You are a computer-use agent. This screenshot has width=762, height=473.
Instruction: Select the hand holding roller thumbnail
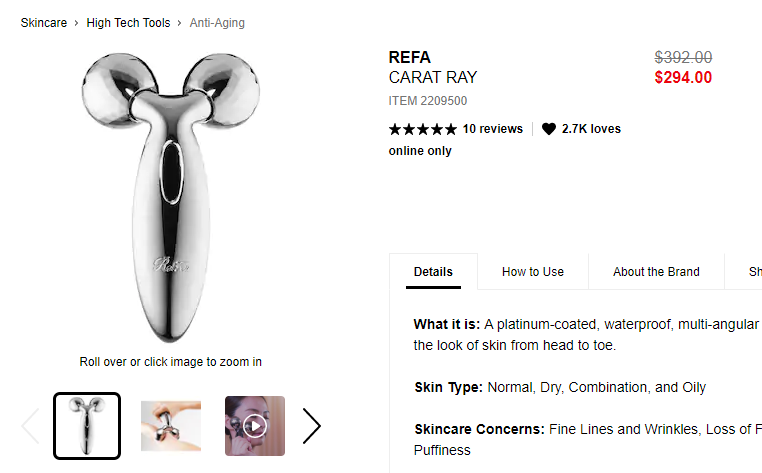coord(171,426)
